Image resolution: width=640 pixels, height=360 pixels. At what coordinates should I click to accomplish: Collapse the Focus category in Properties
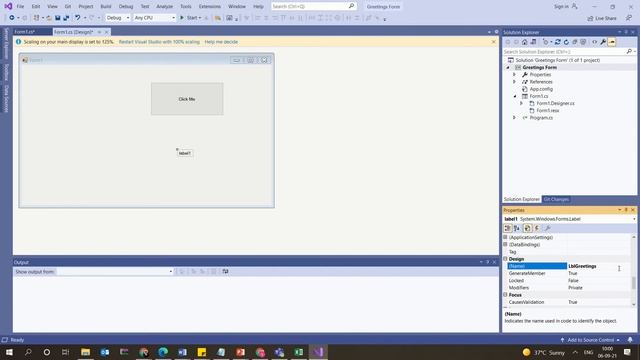[505, 295]
